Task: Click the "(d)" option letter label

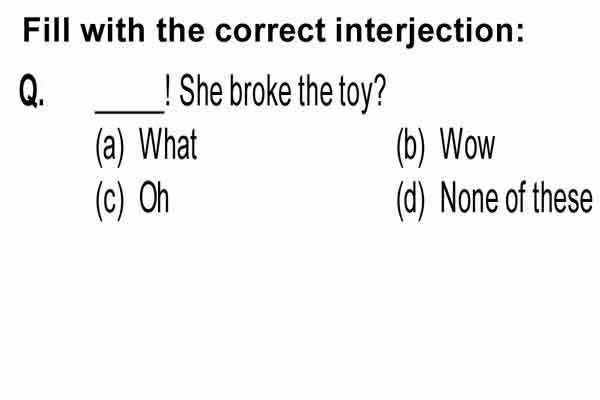Action: click(x=411, y=201)
